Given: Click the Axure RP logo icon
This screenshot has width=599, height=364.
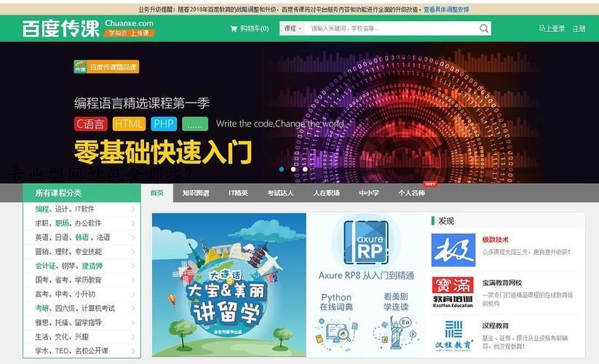Looking at the screenshot, I should pyautogui.click(x=366, y=242).
